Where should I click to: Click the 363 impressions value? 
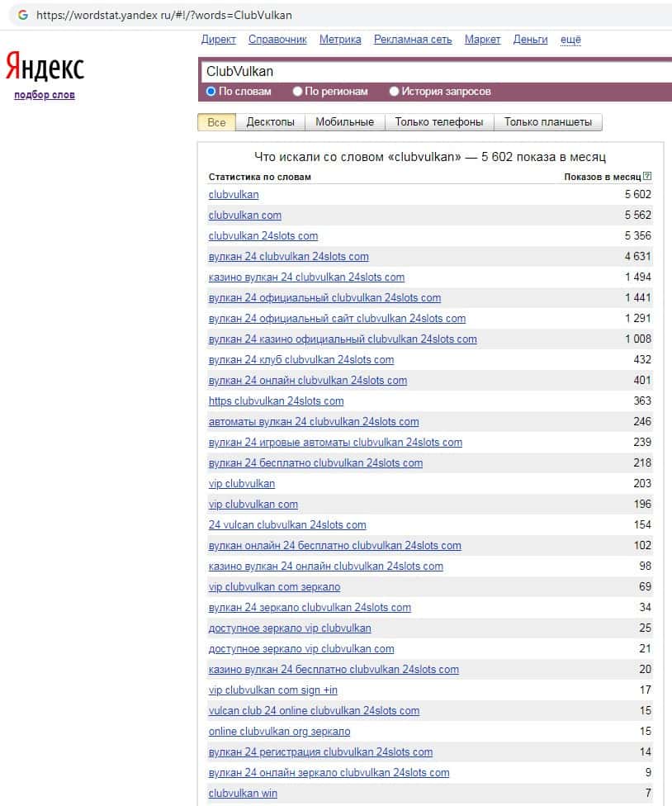coord(642,401)
